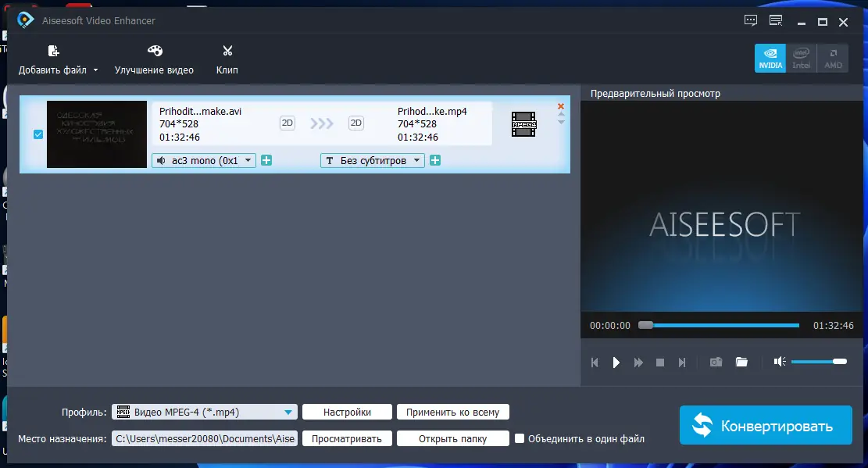Click the MPEG4 output format icon

pyautogui.click(x=523, y=124)
